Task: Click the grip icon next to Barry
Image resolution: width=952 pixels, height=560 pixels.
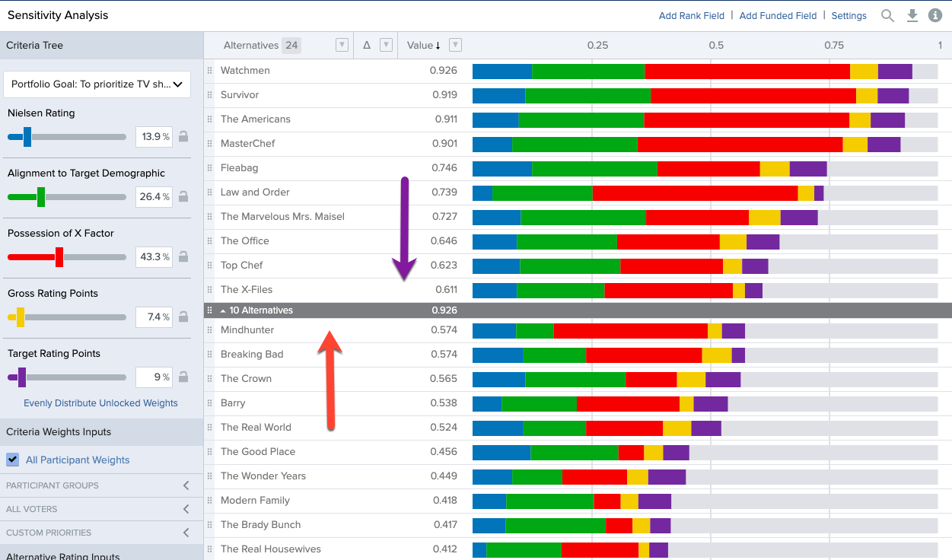Action: (x=209, y=403)
